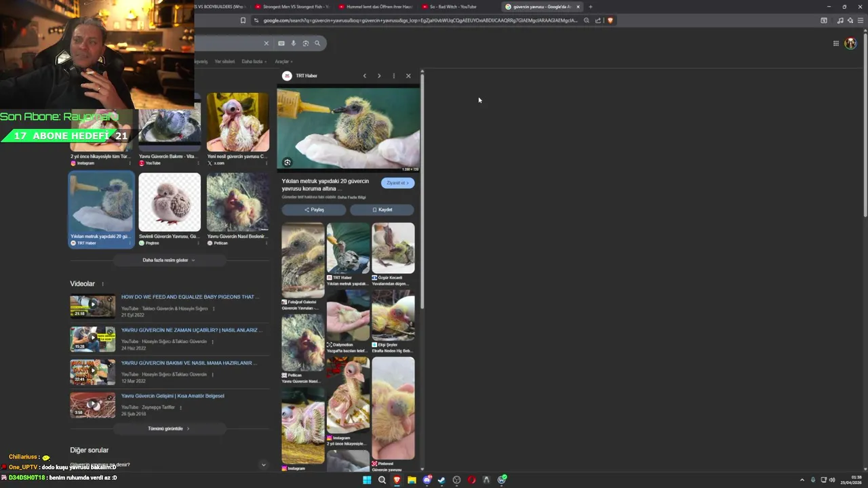The height and width of the screenshot is (488, 868).
Task: Open Discord from taskbar
Action: [x=427, y=480]
